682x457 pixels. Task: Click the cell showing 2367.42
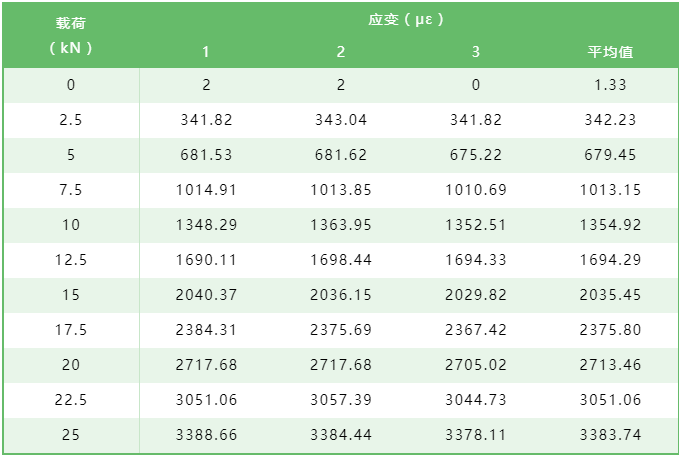coord(475,330)
